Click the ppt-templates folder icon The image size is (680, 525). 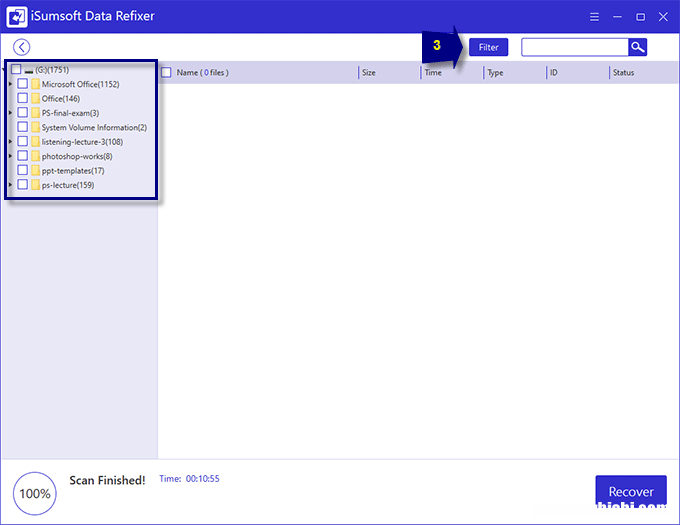(36, 170)
